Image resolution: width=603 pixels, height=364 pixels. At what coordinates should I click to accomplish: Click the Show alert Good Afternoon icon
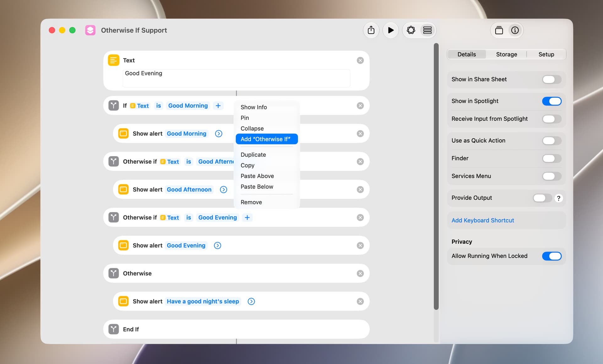(123, 189)
